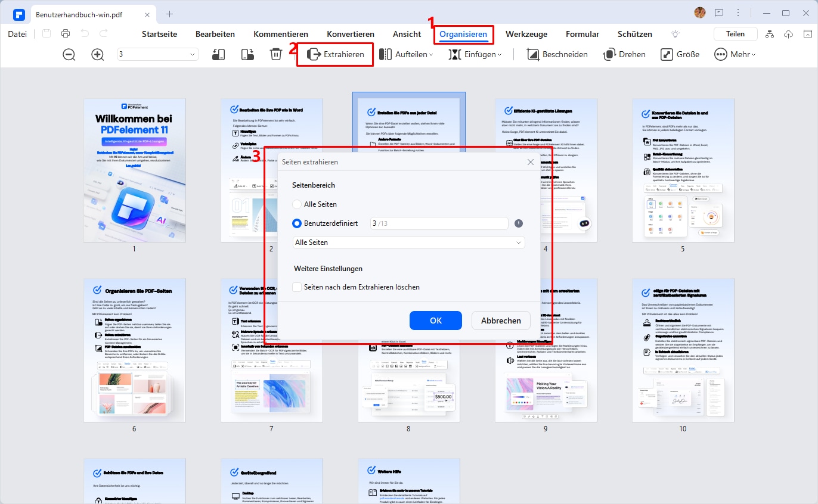Screen dimensions: 818x504
Task: Switch to the Formular tab
Action: point(582,34)
